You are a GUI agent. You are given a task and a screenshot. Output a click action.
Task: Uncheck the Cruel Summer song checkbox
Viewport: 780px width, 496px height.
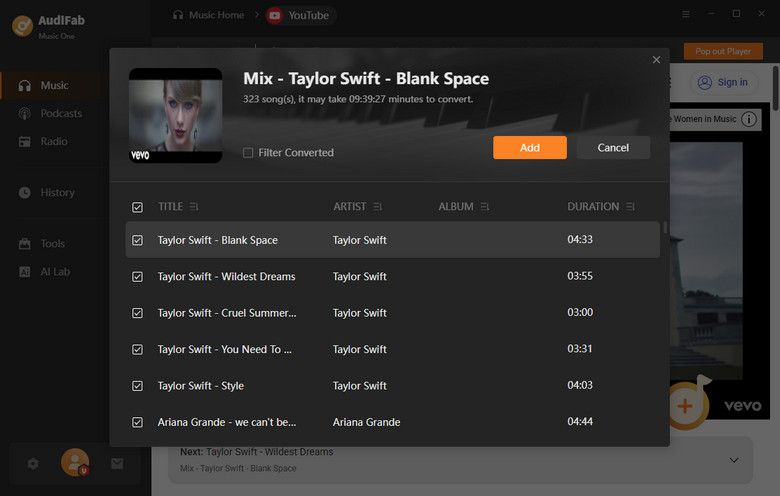[137, 313]
